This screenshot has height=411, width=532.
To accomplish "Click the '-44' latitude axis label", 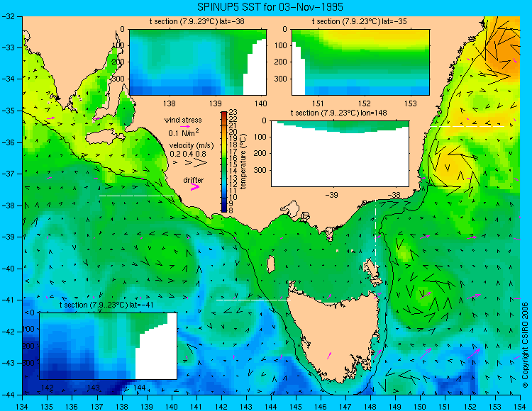I will click(x=9, y=395).
